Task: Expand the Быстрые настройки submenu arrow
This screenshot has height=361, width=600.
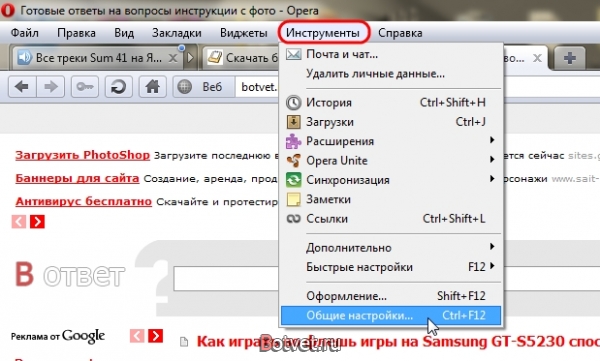Action: tap(492, 266)
